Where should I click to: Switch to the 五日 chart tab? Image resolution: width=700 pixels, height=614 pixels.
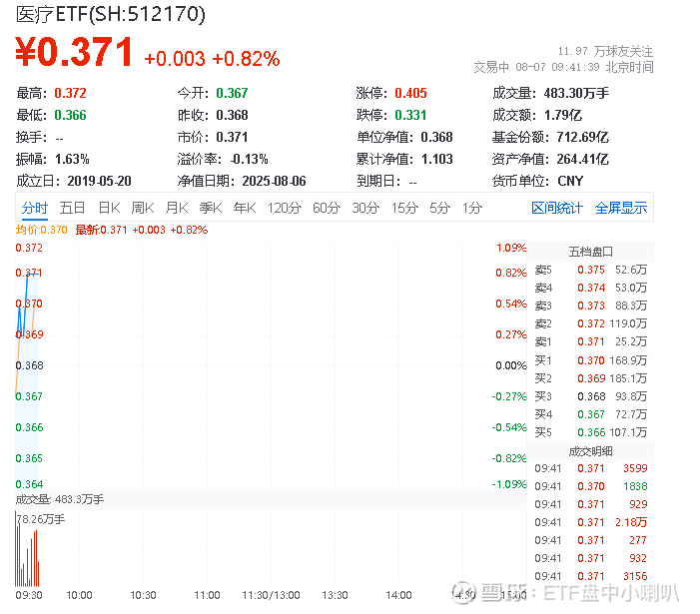click(x=72, y=208)
